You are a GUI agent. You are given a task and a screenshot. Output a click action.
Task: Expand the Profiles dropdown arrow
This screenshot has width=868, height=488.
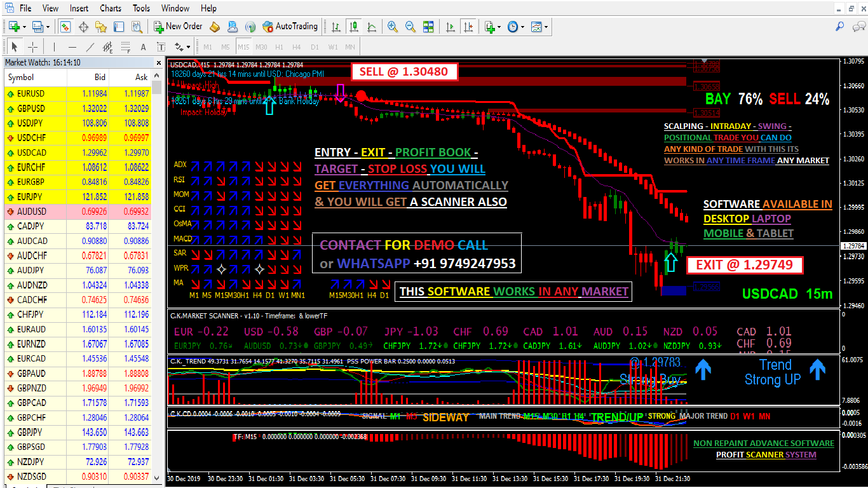click(48, 27)
